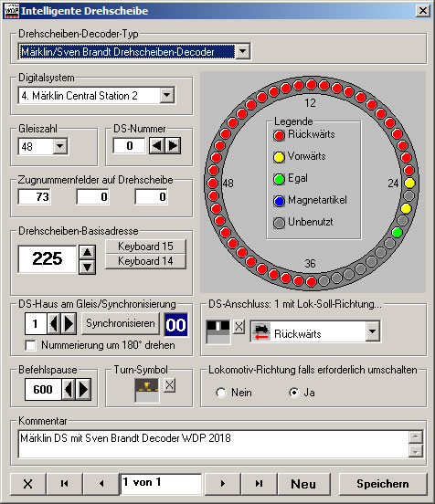The height and width of the screenshot is (504, 435).
Task: Clear the DS-Anschluss track symbol with X
Action: click(x=239, y=327)
